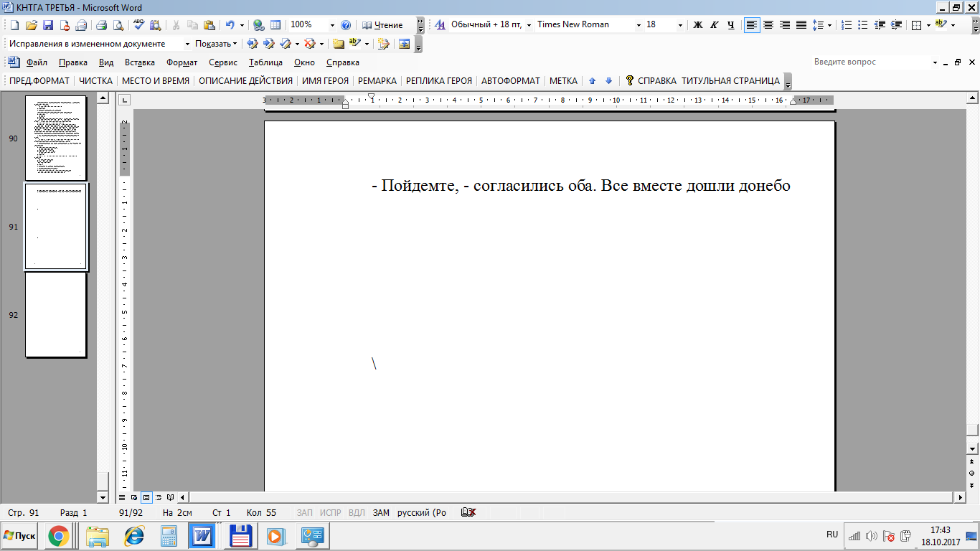The height and width of the screenshot is (551, 980).
Task: Switch to normal view button
Action: click(x=122, y=496)
